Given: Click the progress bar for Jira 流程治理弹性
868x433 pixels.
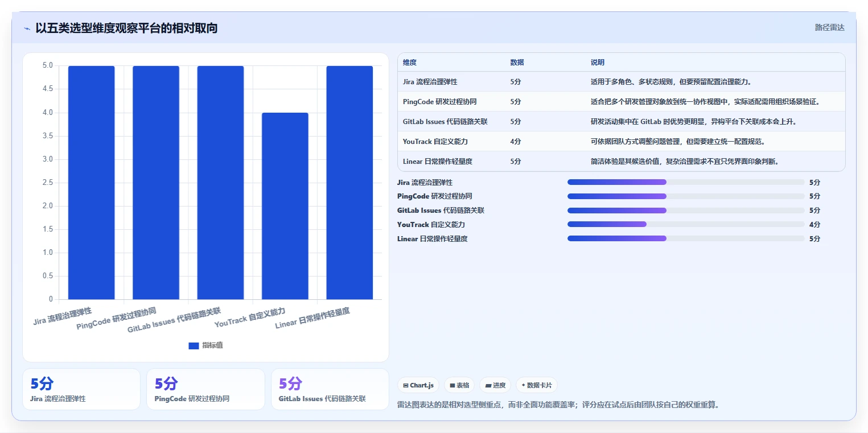Looking at the screenshot, I should pos(686,182).
